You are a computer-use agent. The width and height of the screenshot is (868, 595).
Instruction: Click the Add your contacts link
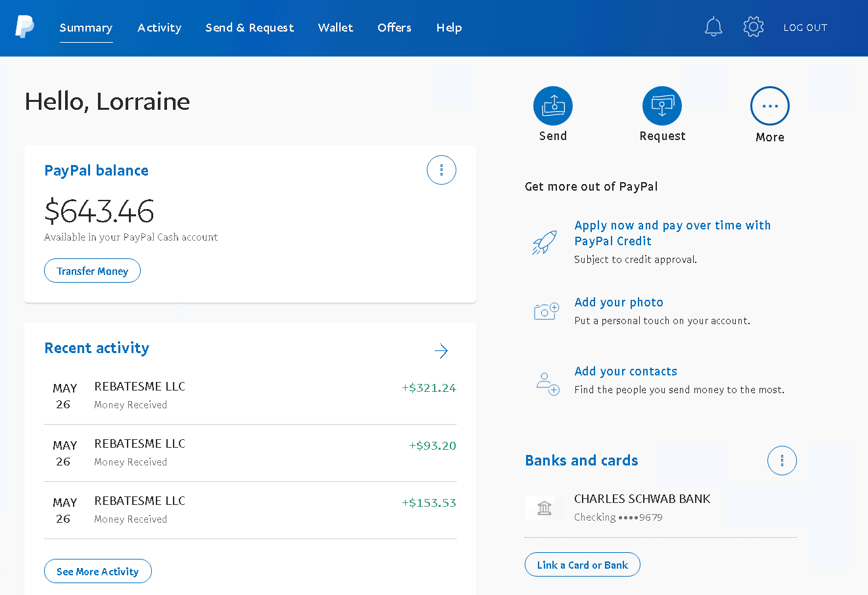(626, 371)
